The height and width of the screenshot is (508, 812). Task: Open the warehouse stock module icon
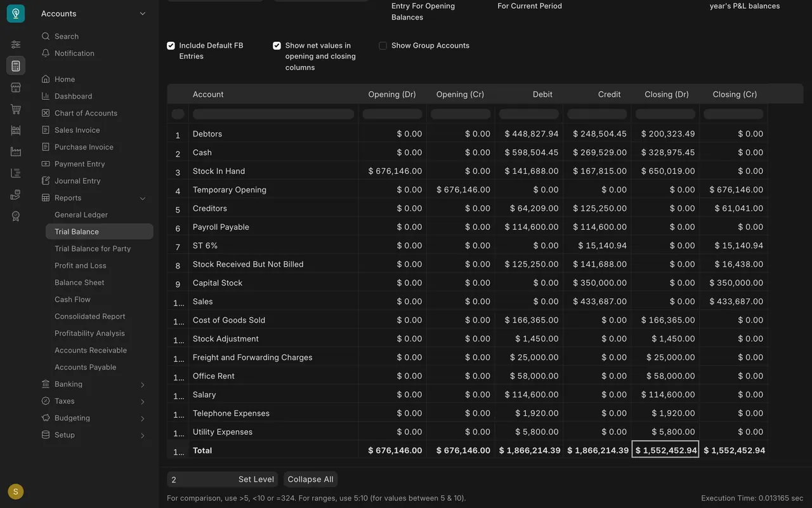tap(16, 130)
